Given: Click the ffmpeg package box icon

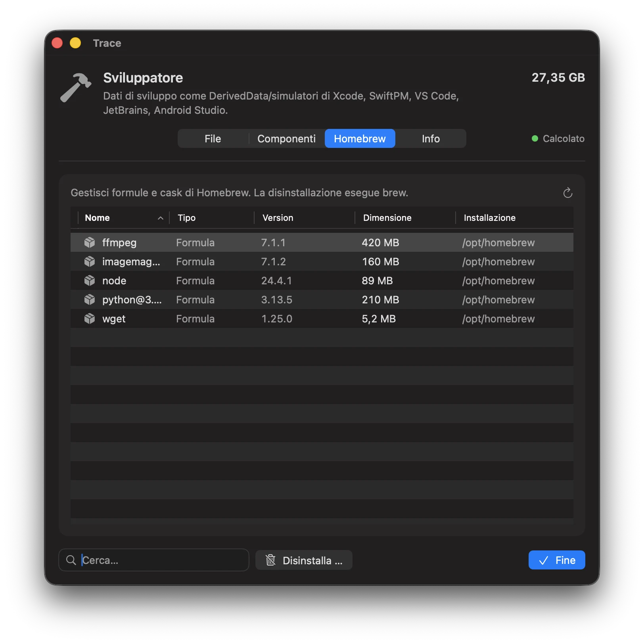Looking at the screenshot, I should (x=90, y=242).
